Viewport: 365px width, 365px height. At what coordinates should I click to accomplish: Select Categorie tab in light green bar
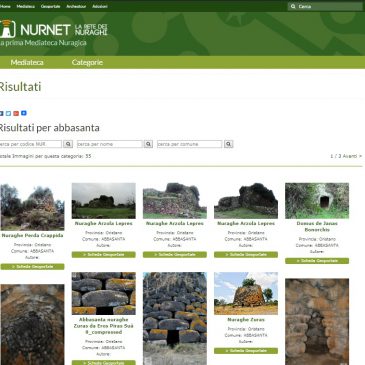coord(87,62)
